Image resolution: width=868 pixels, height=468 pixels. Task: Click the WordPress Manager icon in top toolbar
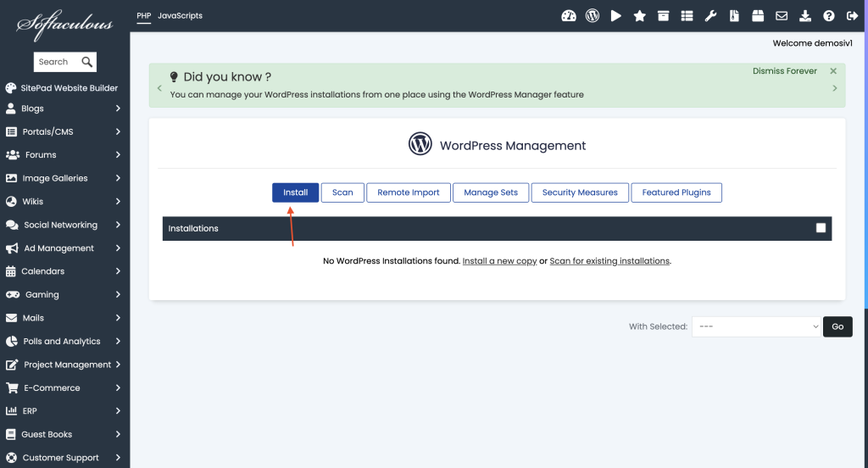point(593,16)
